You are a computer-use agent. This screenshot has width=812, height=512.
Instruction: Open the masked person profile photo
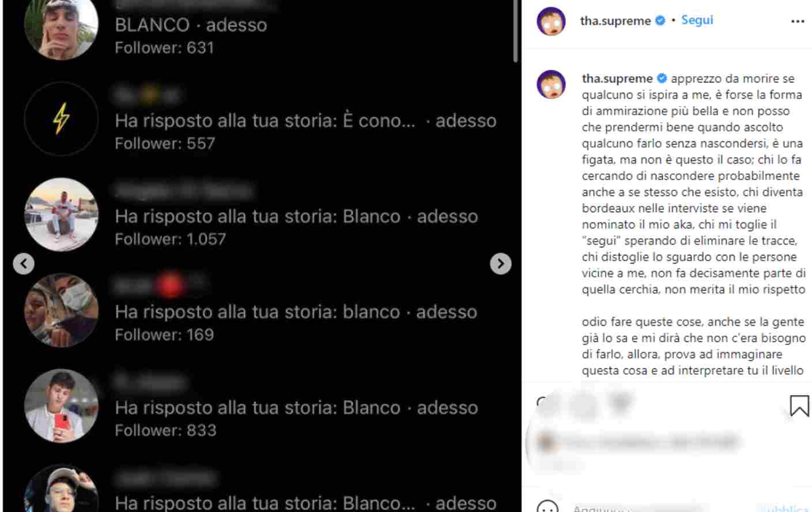[61, 310]
